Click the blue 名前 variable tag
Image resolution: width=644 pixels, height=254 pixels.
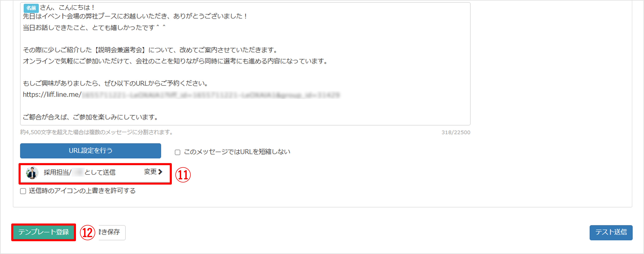coord(31,8)
